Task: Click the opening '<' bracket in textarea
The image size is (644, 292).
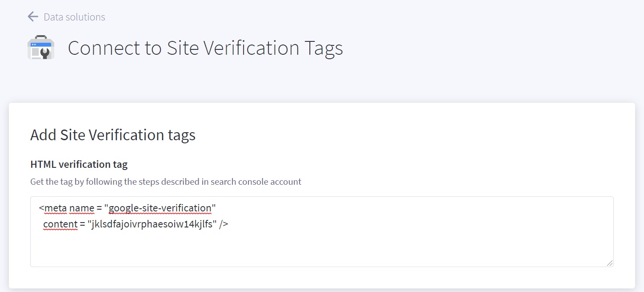Action: pyautogui.click(x=41, y=208)
